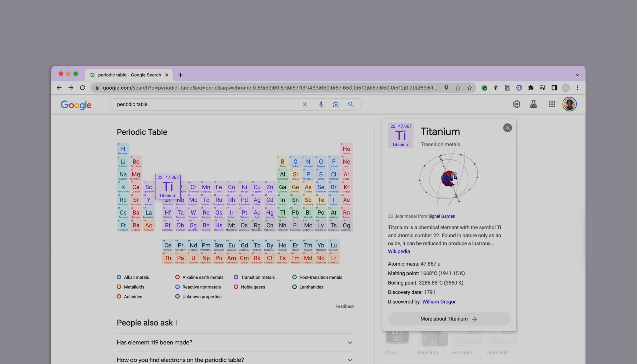
Task: Open the William Gregor link
Action: [439, 302]
